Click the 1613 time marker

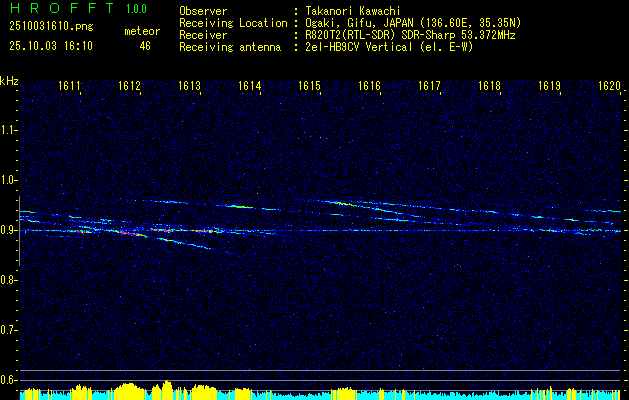189,85
